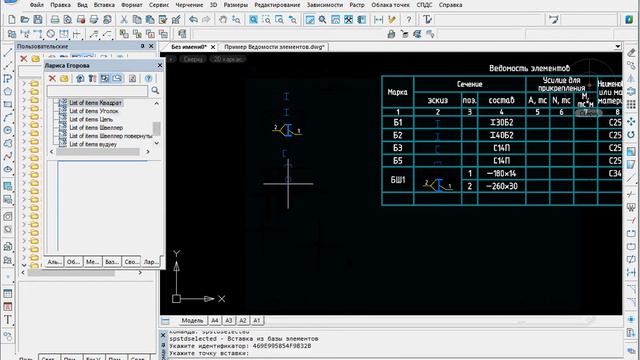Viewport: 640px width, 360px height.
Task: Open the Аль... tab in floating panel
Action: tap(54, 262)
